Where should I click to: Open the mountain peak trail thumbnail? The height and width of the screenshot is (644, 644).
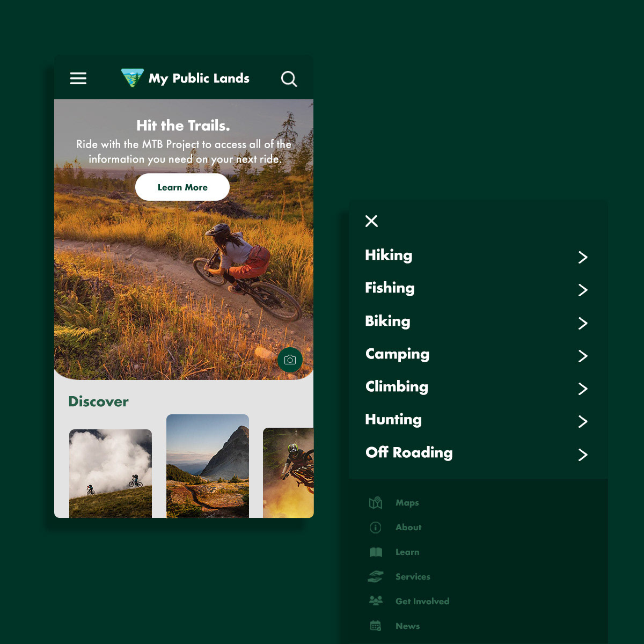tap(208, 466)
